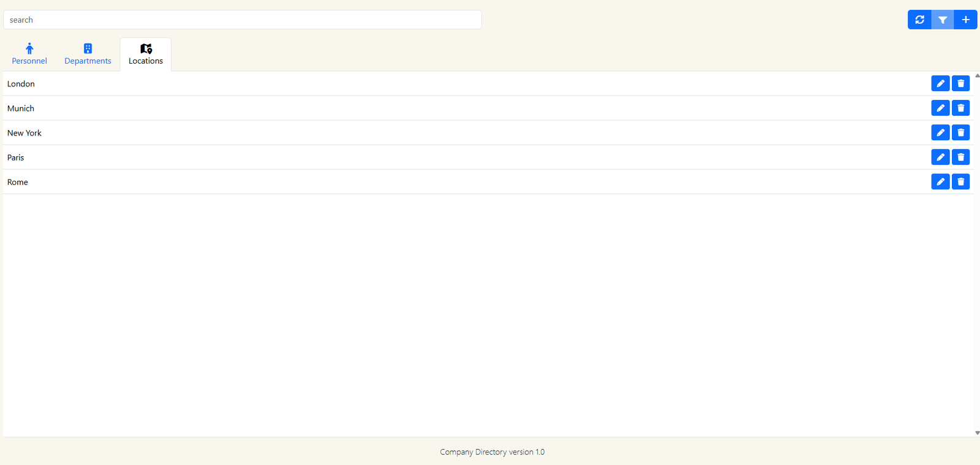This screenshot has width=980, height=465.
Task: Remove Paris using trash icon
Action: (x=960, y=157)
